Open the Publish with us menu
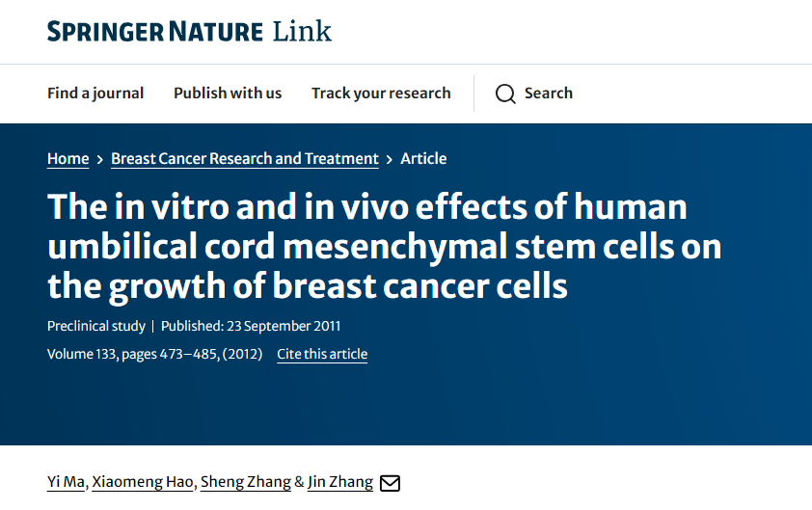The width and height of the screenshot is (812, 510). [x=228, y=94]
